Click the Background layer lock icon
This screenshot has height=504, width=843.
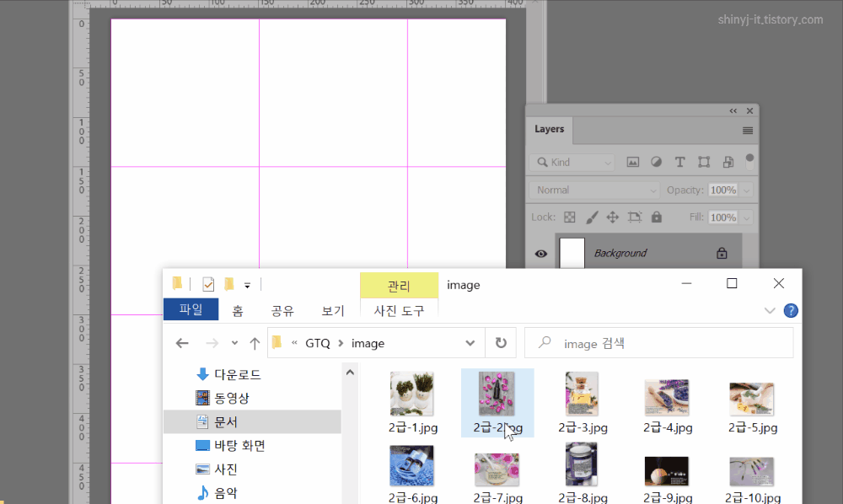pyautogui.click(x=722, y=253)
